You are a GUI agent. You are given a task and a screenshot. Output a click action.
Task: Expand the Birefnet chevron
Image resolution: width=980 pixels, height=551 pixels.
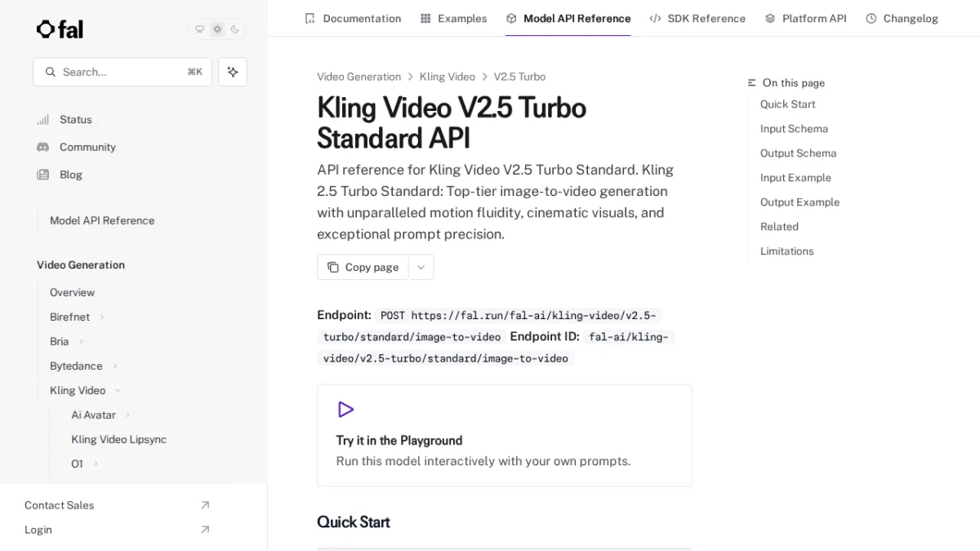coord(102,317)
